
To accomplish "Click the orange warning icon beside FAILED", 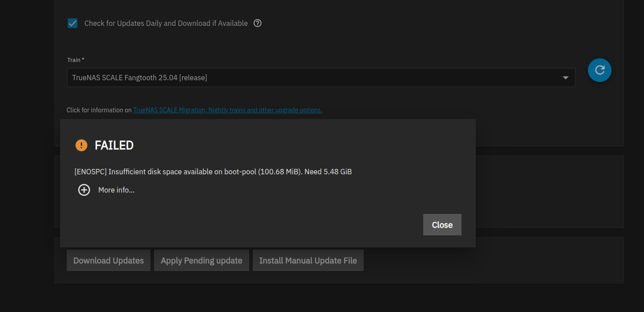I will click(81, 145).
